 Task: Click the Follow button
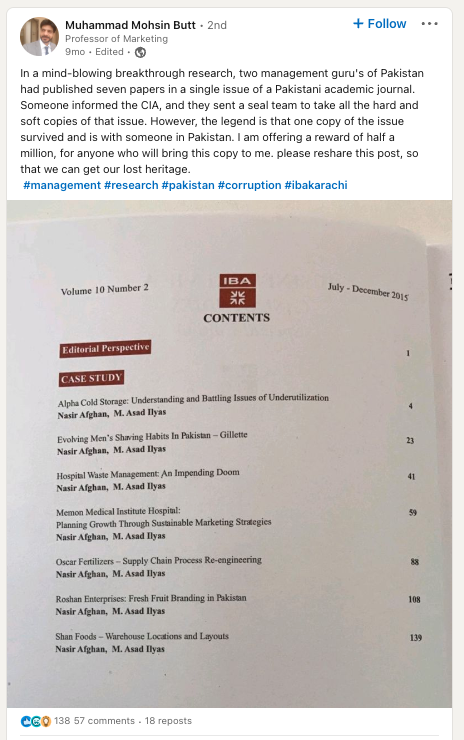(380, 24)
